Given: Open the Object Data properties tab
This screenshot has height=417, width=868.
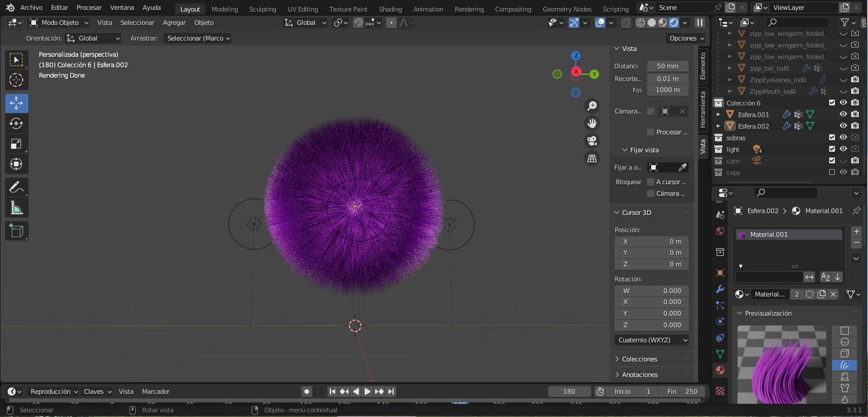Looking at the screenshot, I should [x=720, y=353].
